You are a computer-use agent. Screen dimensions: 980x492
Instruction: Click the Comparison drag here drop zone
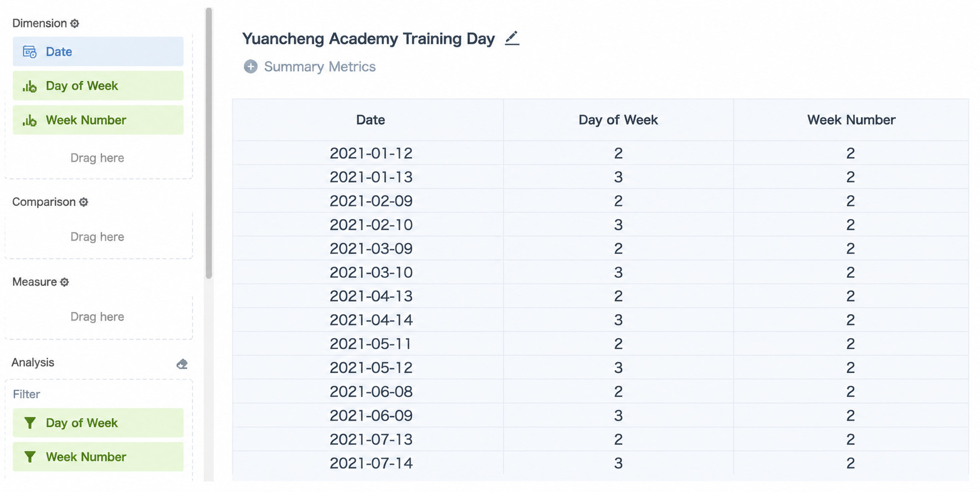click(x=98, y=237)
